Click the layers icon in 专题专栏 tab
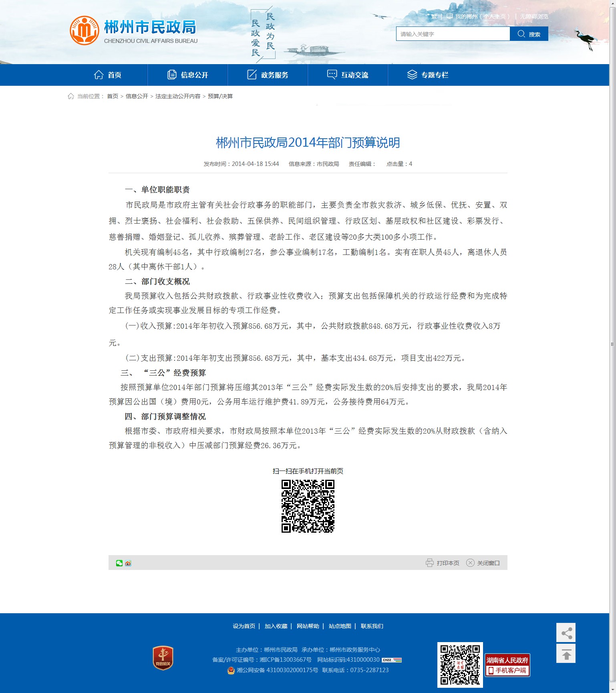616x693 pixels. tap(412, 75)
